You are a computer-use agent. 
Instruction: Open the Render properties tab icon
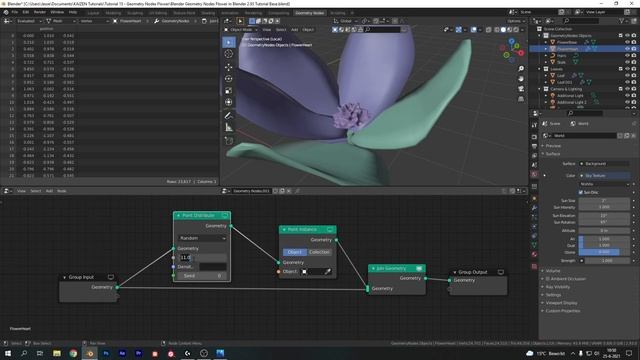(x=534, y=137)
